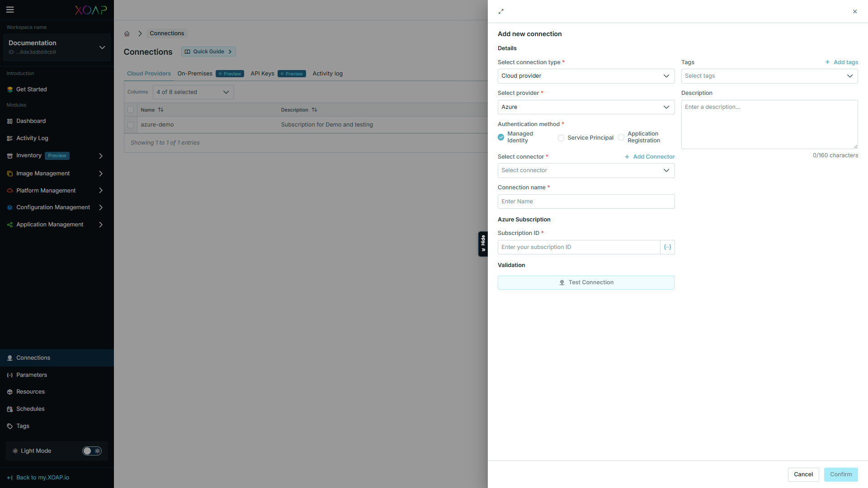Viewport: 868px width, 488px height.
Task: Click the home breadcrumb icon
Action: click(x=127, y=33)
